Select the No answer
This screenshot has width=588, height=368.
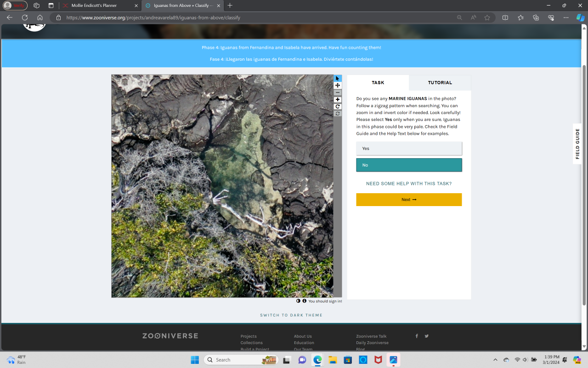409,165
